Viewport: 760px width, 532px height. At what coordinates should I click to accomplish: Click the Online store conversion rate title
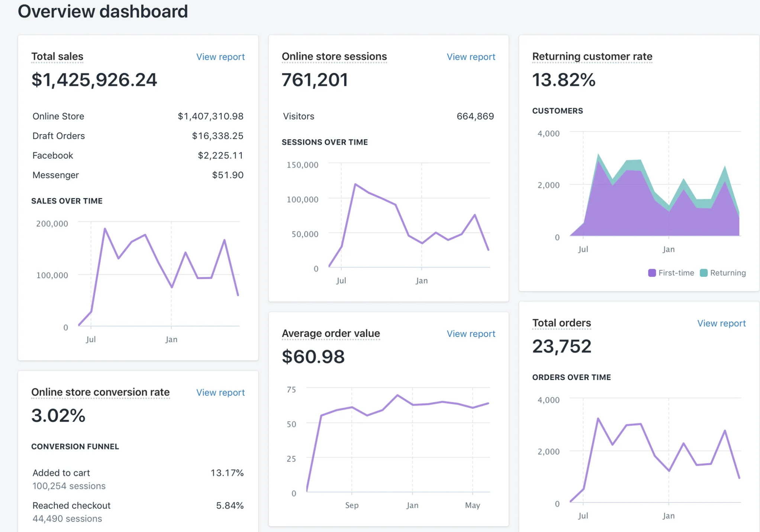point(100,392)
